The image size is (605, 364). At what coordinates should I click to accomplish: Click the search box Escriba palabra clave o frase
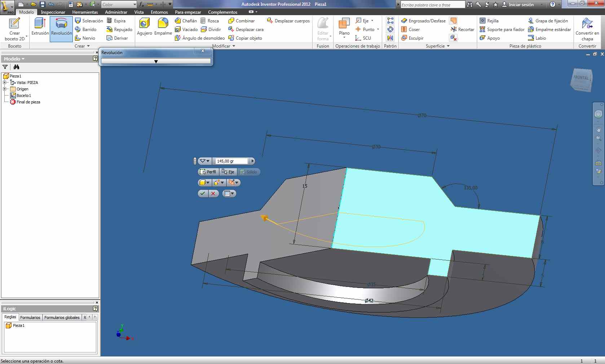(432, 5)
